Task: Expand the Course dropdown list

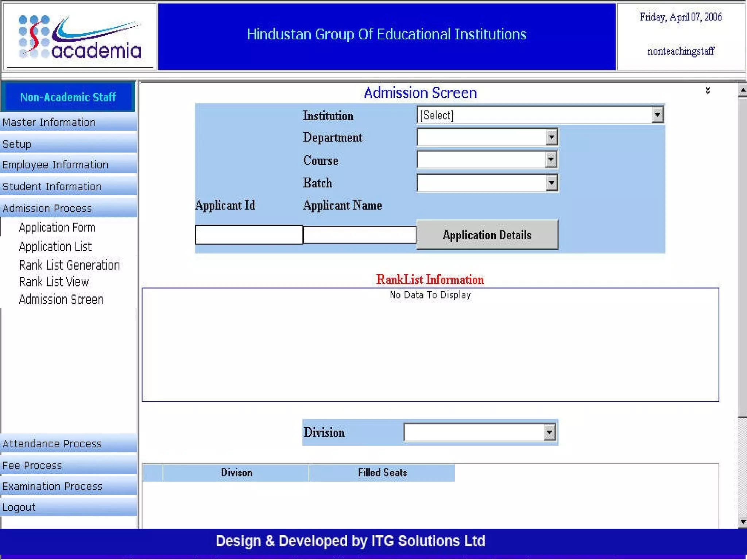Action: click(x=551, y=160)
